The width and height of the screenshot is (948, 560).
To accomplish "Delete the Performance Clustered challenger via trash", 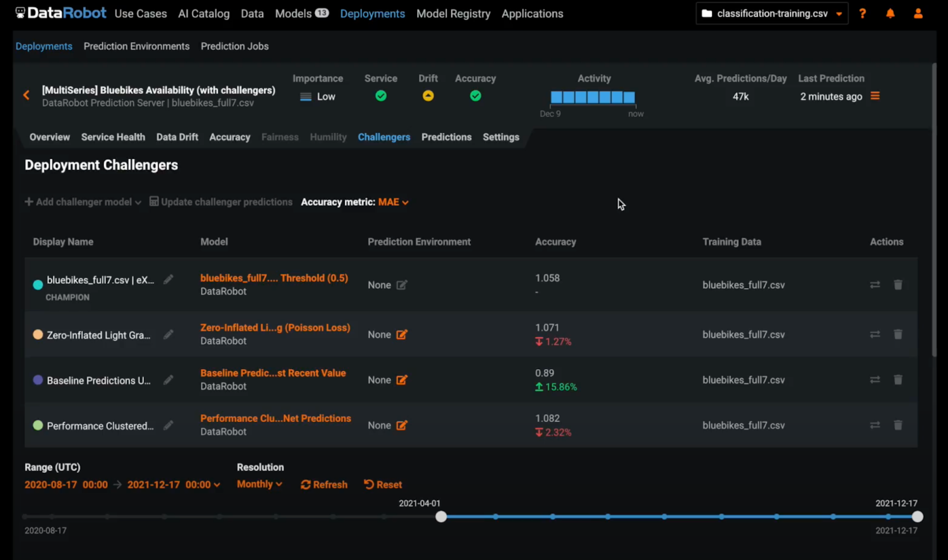I will (x=898, y=425).
